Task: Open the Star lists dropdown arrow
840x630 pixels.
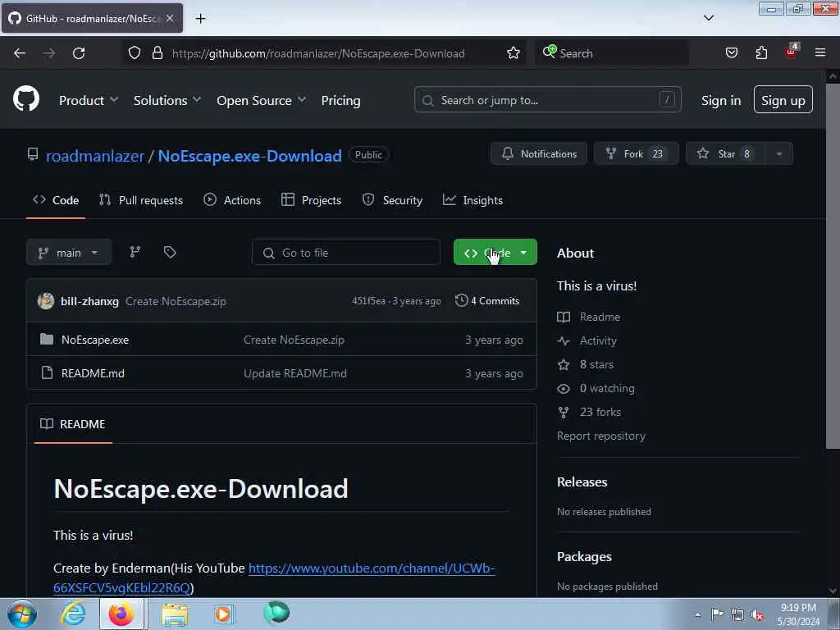Action: 779,153
